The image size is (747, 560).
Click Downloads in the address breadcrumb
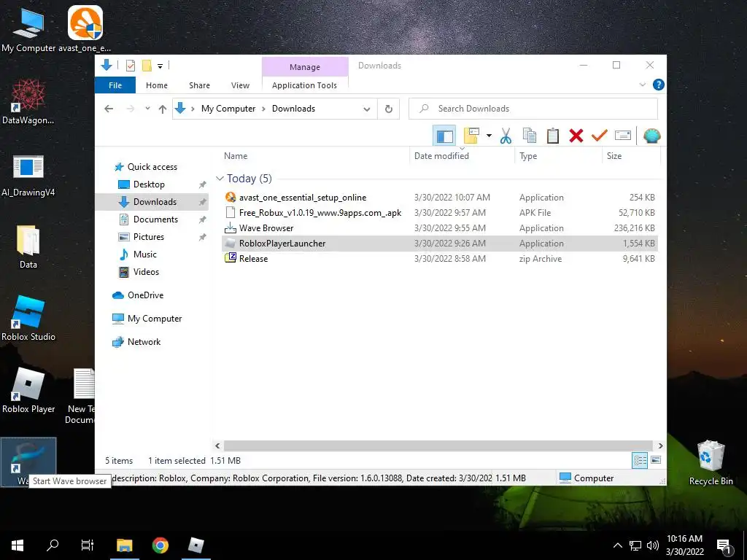pos(293,109)
